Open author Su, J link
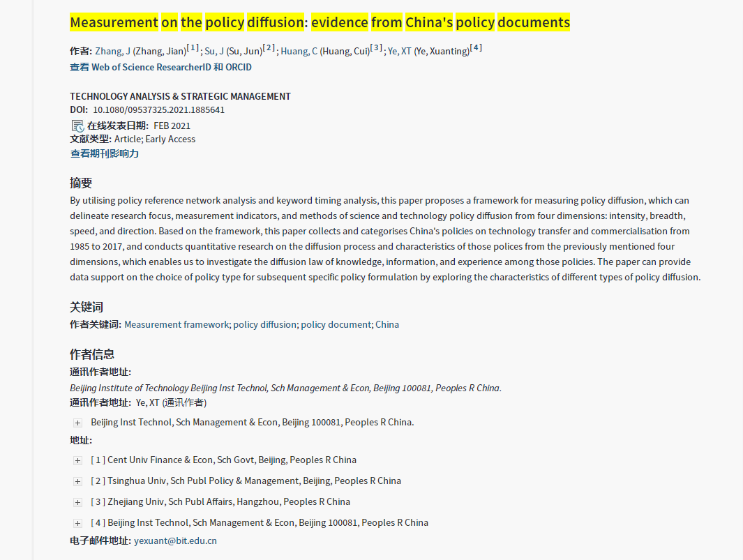743x560 pixels. coord(214,51)
